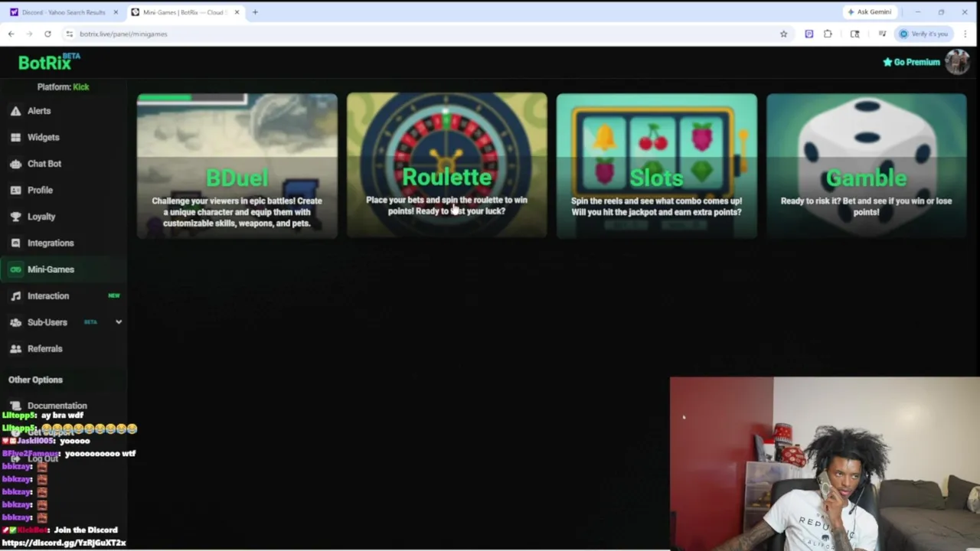Click the Mini-Games gamepad icon

coord(15,269)
